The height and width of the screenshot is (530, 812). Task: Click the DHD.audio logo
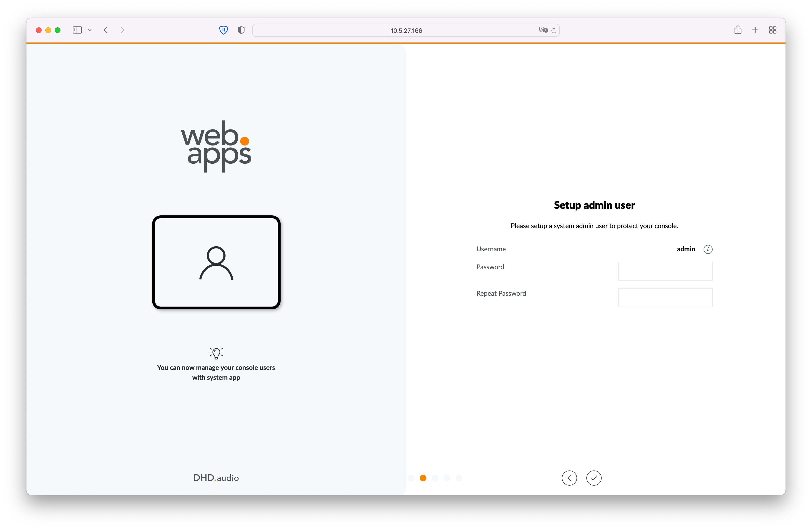pos(216,477)
